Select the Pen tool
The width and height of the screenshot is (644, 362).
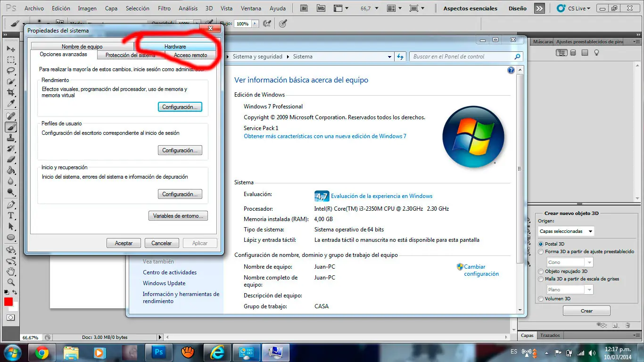(x=11, y=205)
